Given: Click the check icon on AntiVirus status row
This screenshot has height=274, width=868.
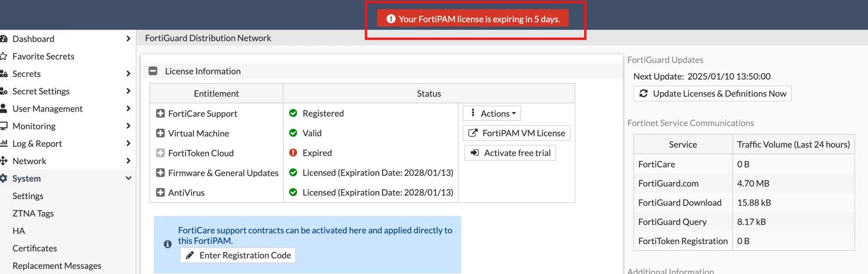Looking at the screenshot, I should point(293,192).
